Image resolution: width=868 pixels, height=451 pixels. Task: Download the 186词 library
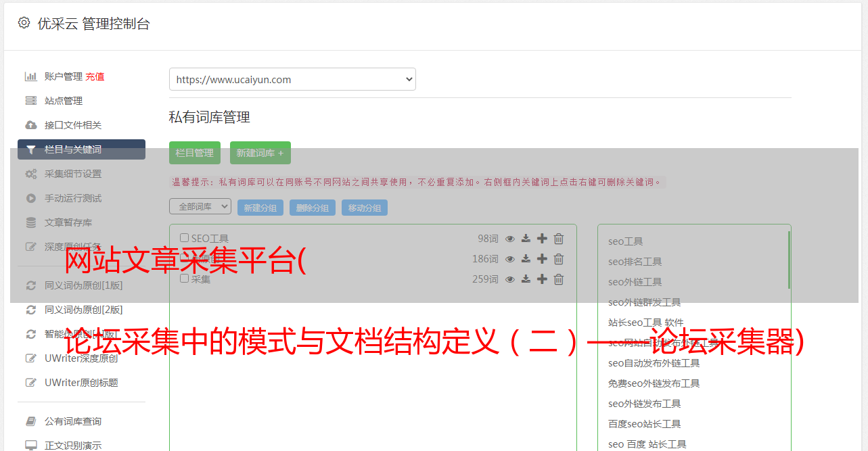[526, 259]
